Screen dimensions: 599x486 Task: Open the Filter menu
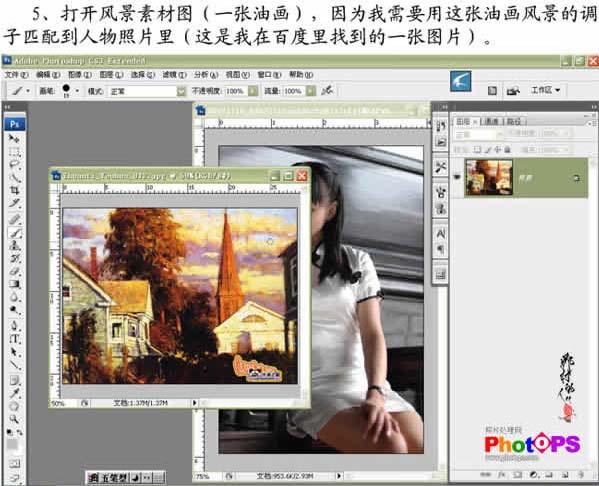click(x=174, y=75)
